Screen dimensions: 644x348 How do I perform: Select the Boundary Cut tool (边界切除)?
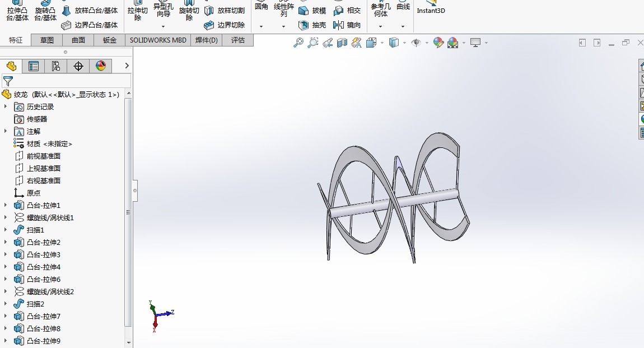point(225,25)
